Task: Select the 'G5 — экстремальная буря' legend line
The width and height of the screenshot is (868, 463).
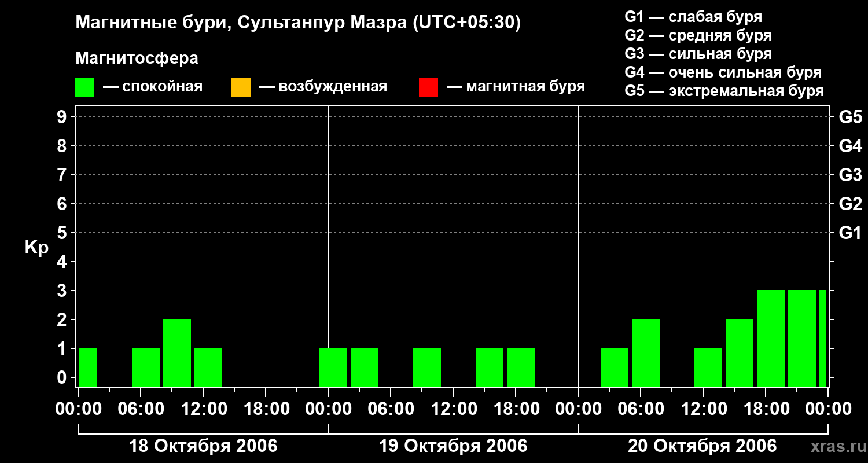Action: click(724, 91)
